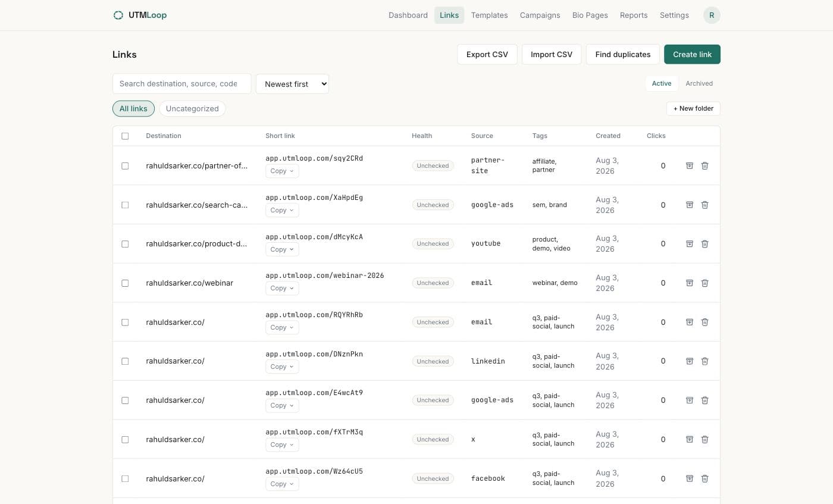Select the All links folder chip
833x504 pixels.
133,108
